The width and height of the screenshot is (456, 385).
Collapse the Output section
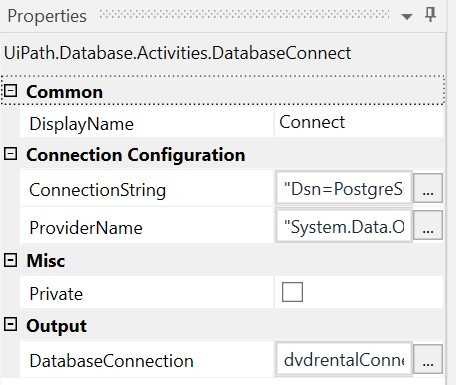pyautogui.click(x=10, y=324)
